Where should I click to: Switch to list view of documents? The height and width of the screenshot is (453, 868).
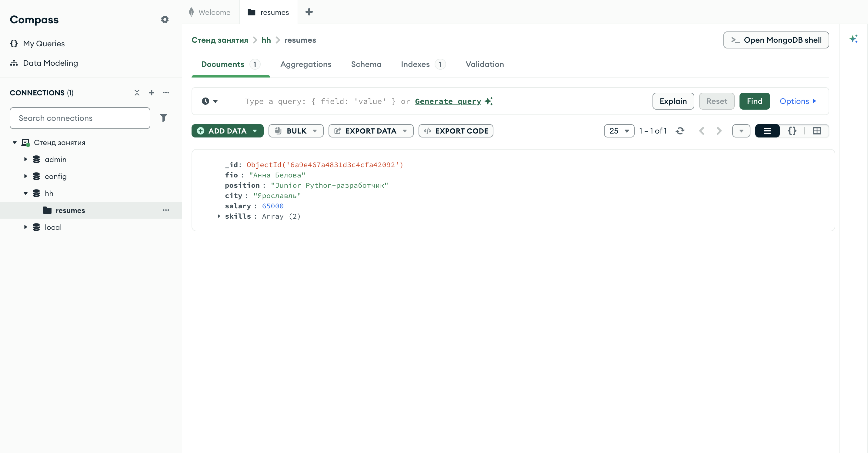767,131
